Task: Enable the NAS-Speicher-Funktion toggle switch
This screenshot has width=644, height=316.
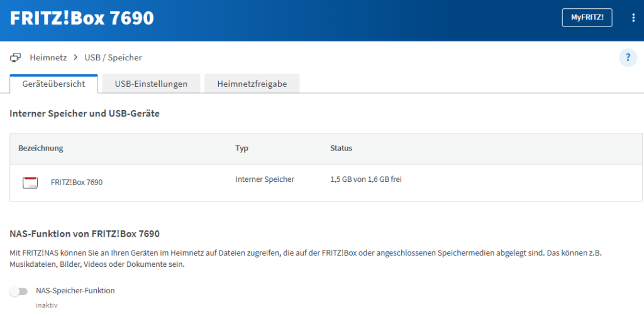Action: tap(19, 291)
